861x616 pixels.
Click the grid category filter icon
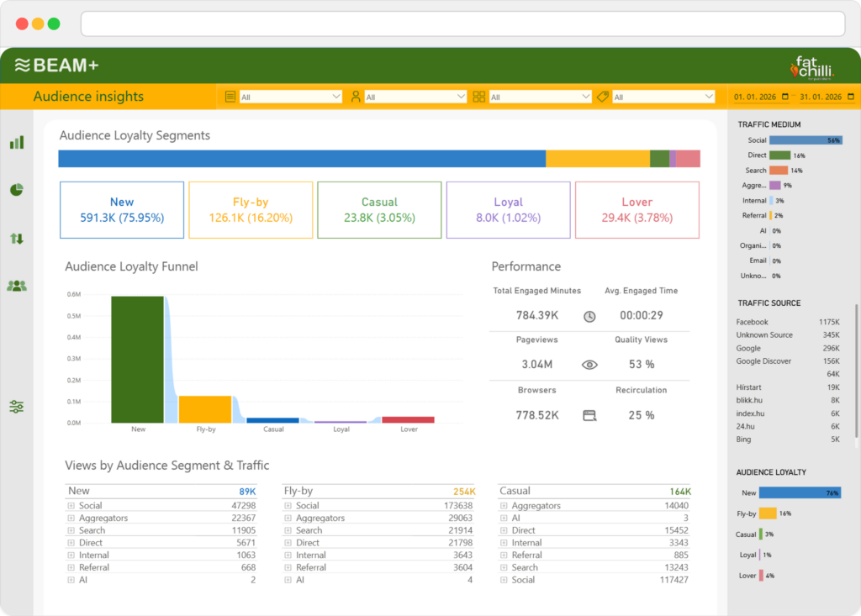pos(479,97)
